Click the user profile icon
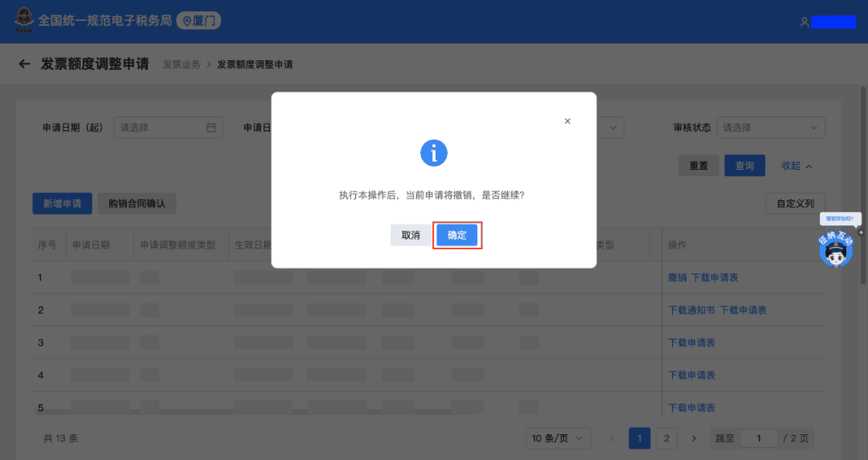 pos(804,23)
